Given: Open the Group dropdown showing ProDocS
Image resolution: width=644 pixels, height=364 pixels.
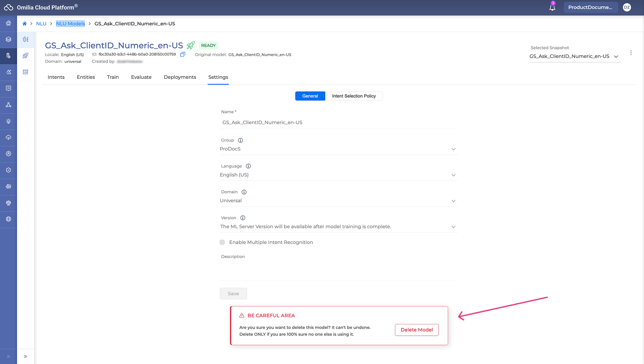Looking at the screenshot, I should (339, 149).
